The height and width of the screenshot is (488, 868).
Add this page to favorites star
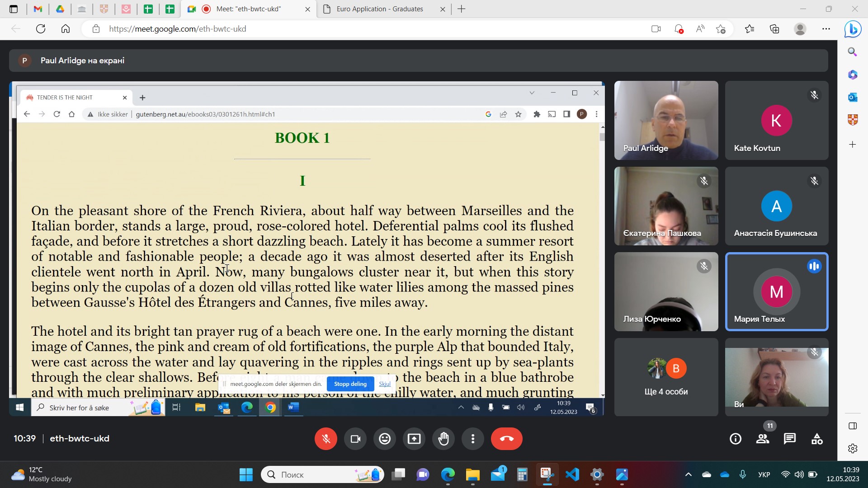(721, 29)
